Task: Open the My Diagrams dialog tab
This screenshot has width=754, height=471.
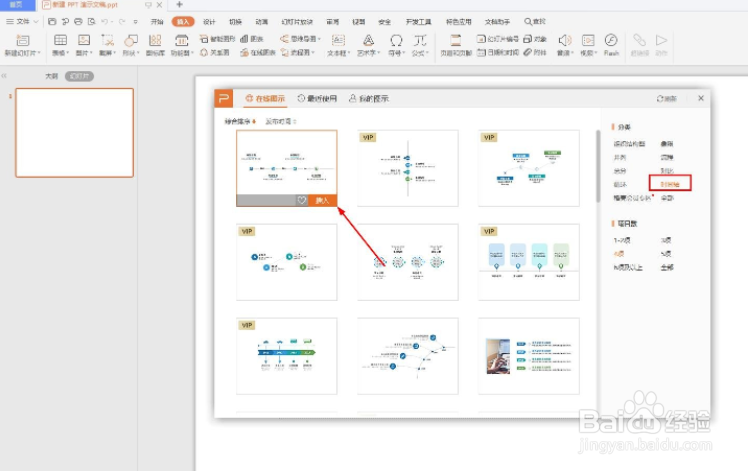Action: pos(369,98)
